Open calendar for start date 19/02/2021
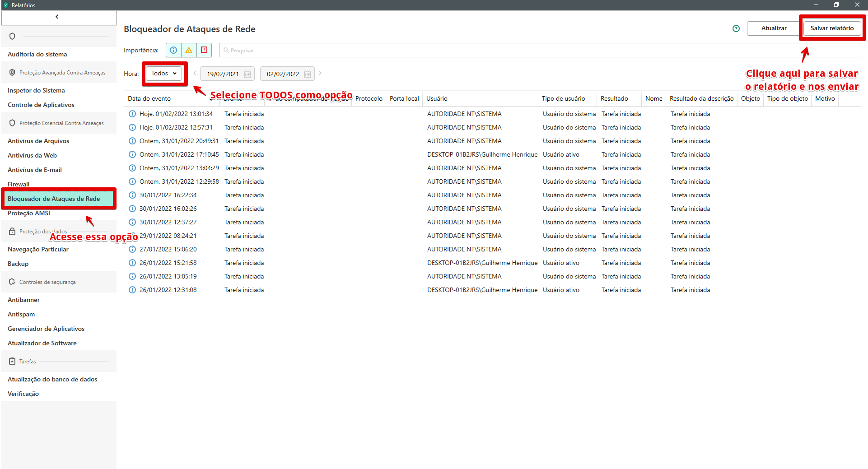This screenshot has height=469, width=868. coord(247,74)
